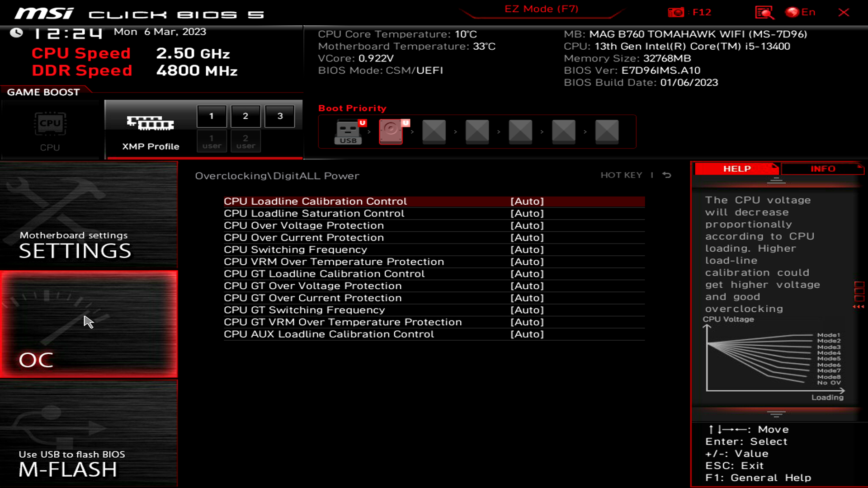This screenshot has width=868, height=488.
Task: Expand CPU Over Voltage Protection dropdown
Action: (x=527, y=225)
